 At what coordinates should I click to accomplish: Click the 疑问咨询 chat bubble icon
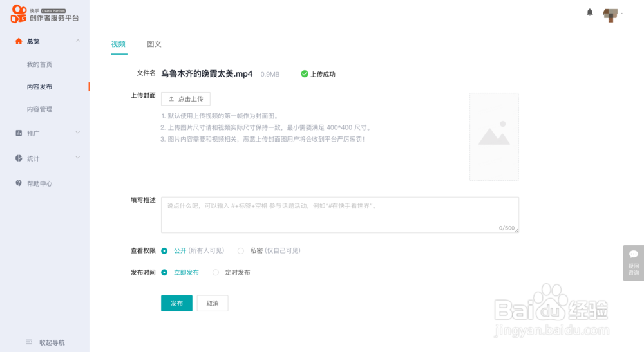click(634, 254)
